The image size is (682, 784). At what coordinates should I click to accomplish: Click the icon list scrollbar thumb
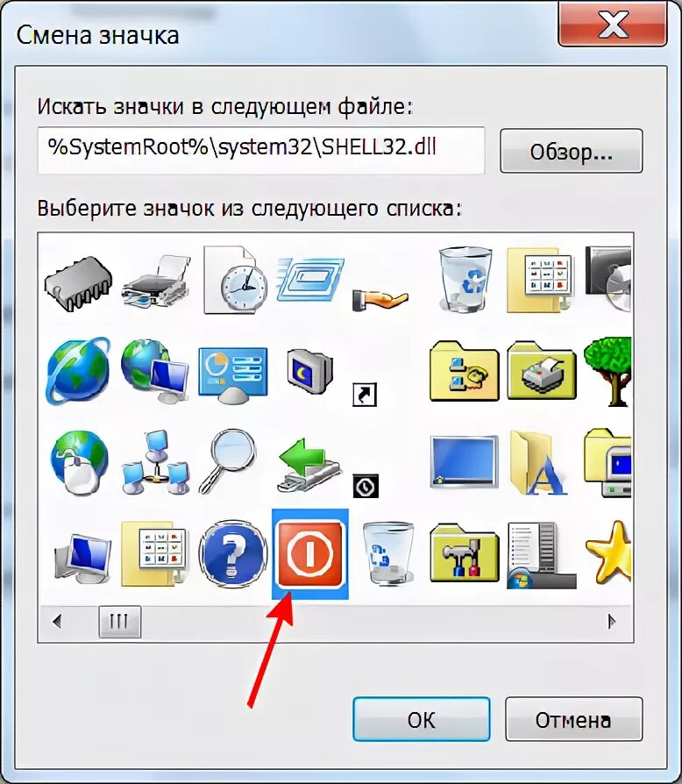120,622
